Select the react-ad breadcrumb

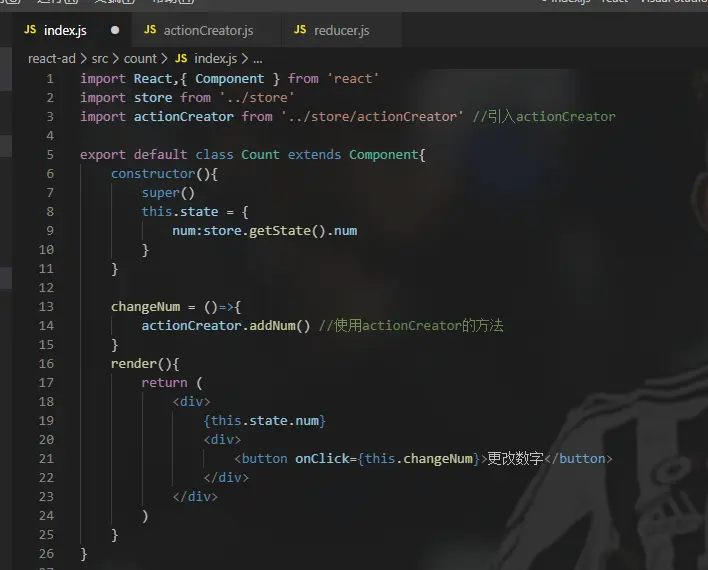51,59
